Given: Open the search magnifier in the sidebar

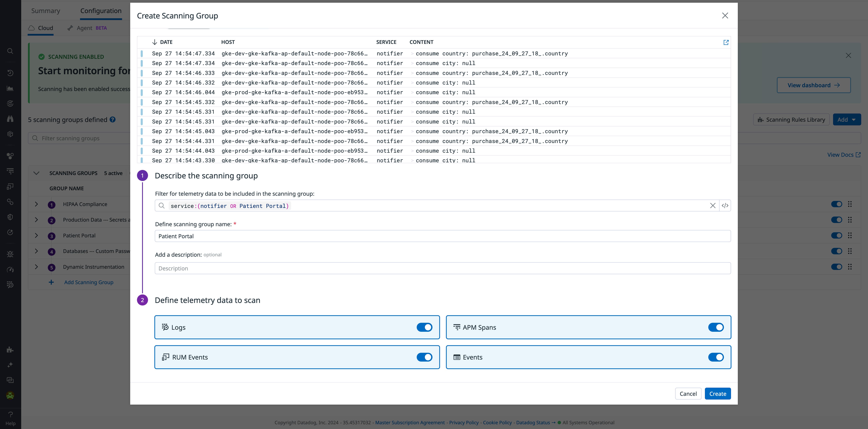Looking at the screenshot, I should click(x=10, y=51).
